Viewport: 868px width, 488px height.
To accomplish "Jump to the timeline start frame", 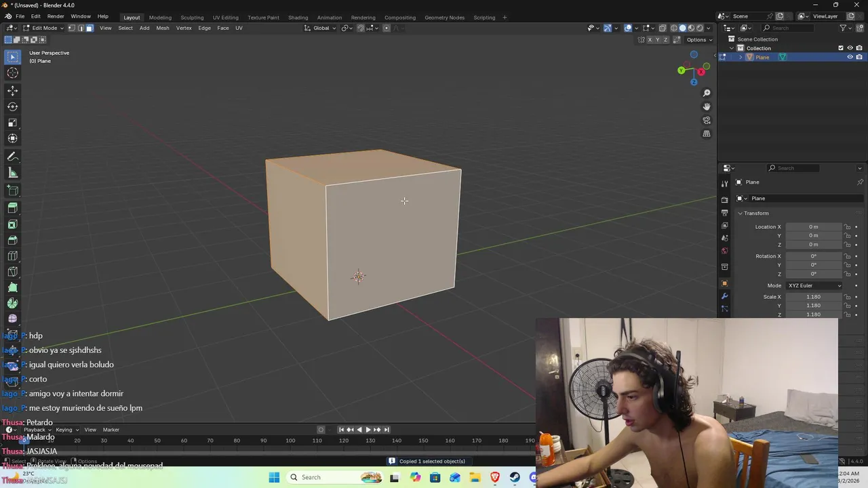I will [341, 430].
